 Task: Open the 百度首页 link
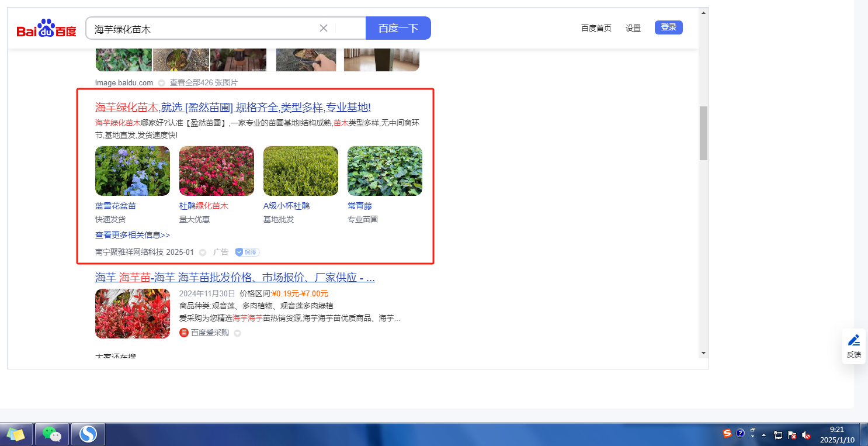[x=596, y=28]
